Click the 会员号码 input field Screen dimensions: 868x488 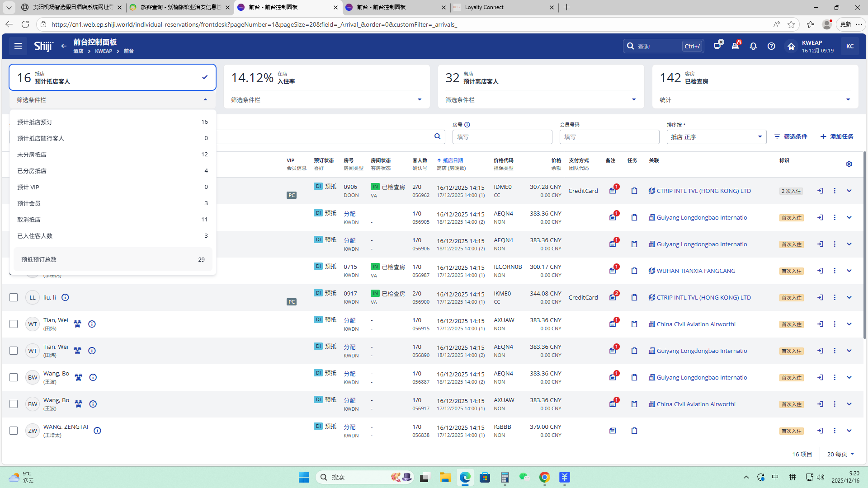tap(609, 137)
